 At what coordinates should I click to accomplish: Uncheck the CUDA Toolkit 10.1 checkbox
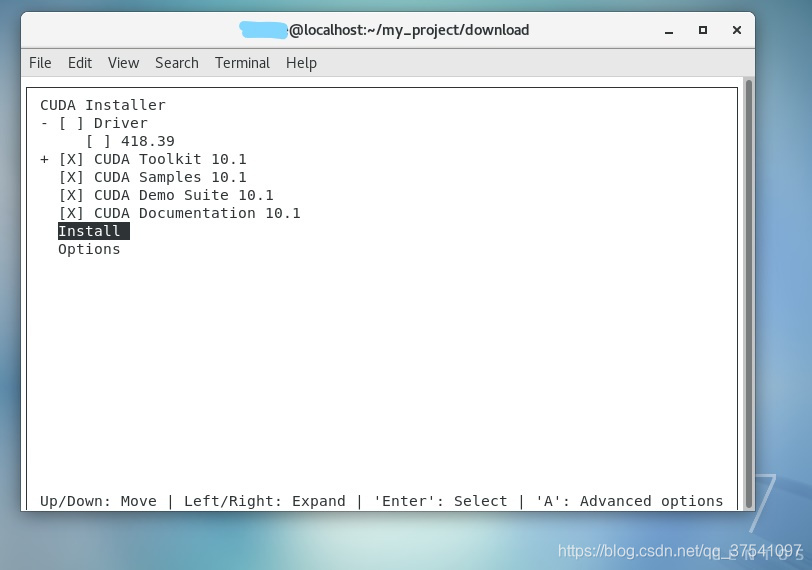[71, 159]
